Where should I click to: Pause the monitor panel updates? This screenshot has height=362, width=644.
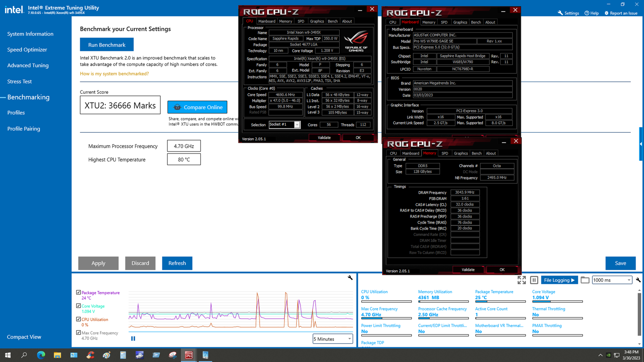pos(534,280)
